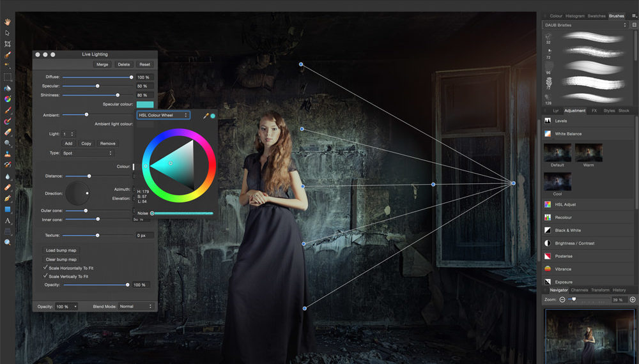This screenshot has height=364, width=639.
Task: Select the size 32 bristle brush stroke
Action: 594,37
